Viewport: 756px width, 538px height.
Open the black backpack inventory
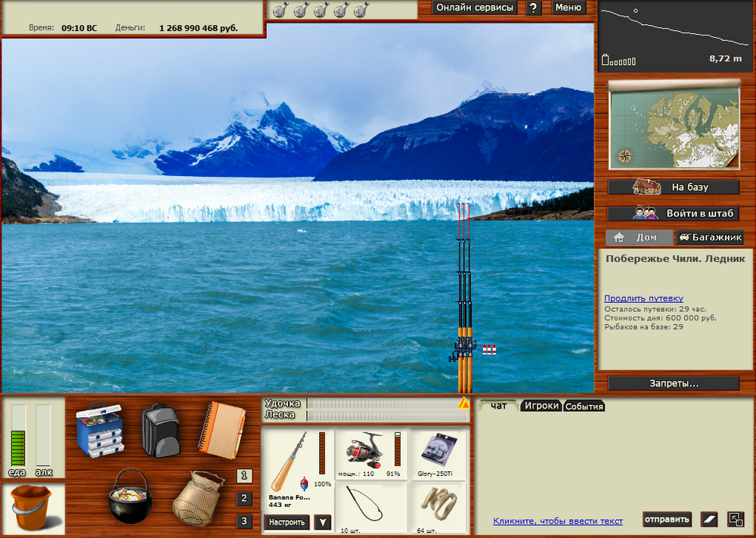click(160, 428)
